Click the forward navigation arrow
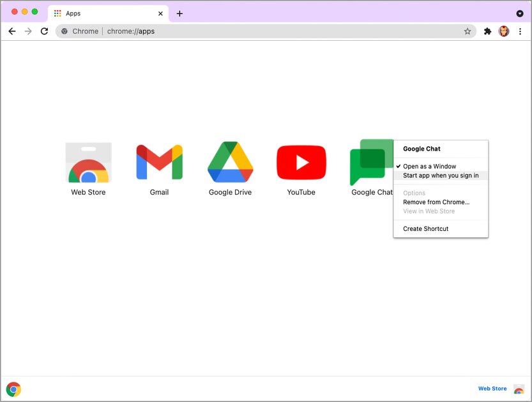Viewport: 532px width, 402px height. (x=28, y=31)
